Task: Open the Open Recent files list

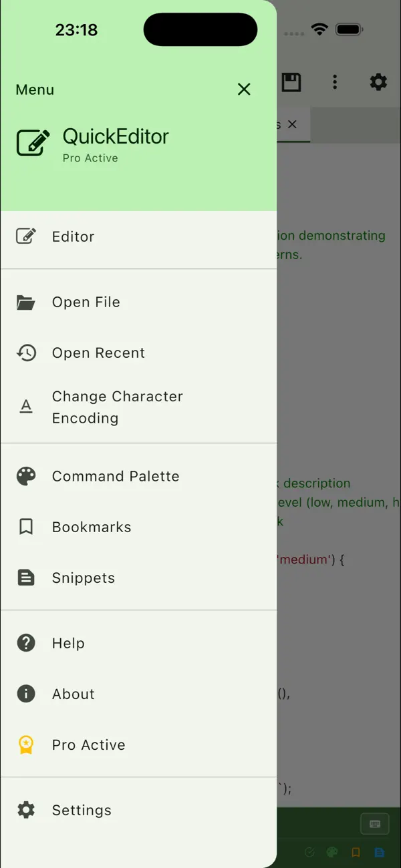Action: coord(99,353)
